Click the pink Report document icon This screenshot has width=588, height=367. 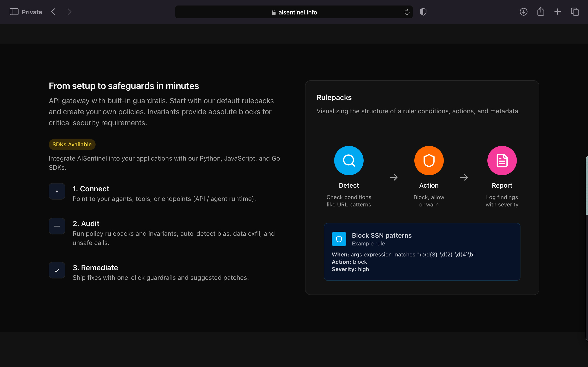click(x=502, y=160)
